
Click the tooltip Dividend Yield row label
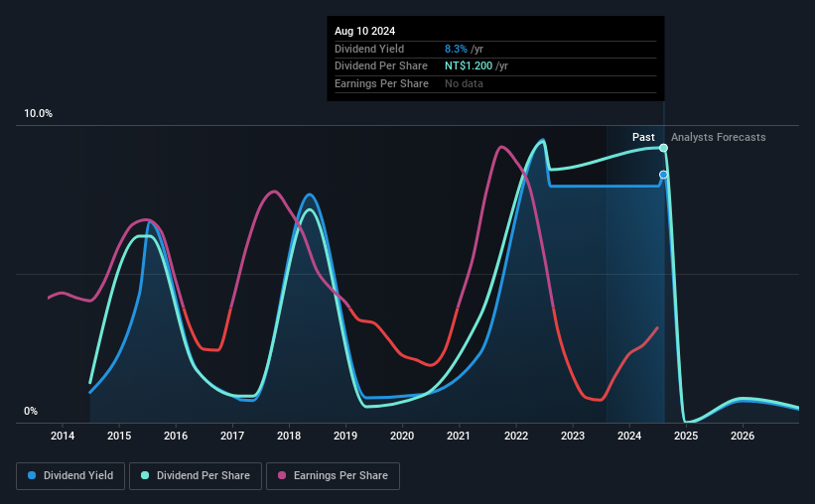tap(369, 49)
